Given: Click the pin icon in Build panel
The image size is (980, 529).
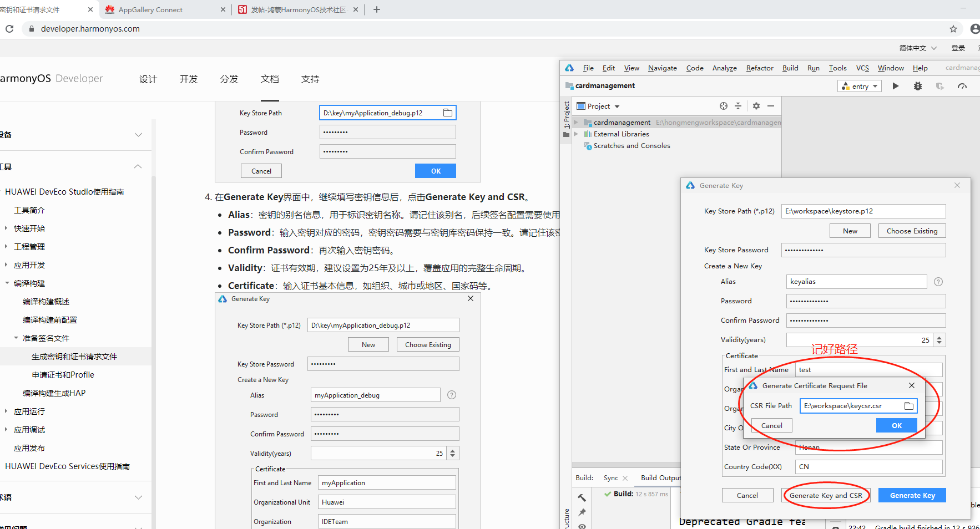Looking at the screenshot, I should coord(582,512).
